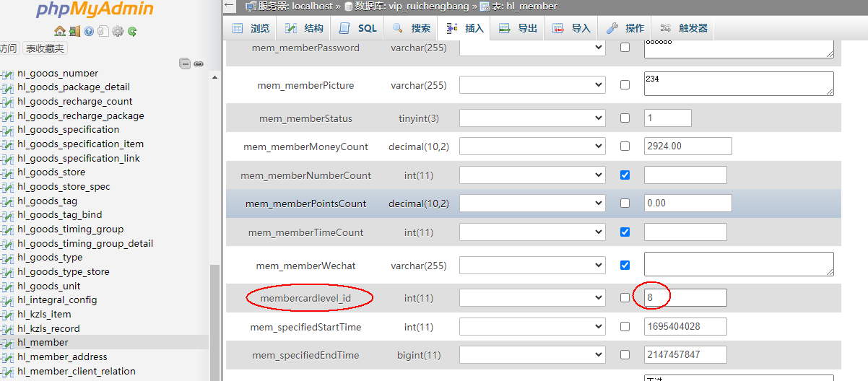The width and height of the screenshot is (868, 381).
Task: Reload navigation panel with green refresh icon
Action: click(132, 31)
